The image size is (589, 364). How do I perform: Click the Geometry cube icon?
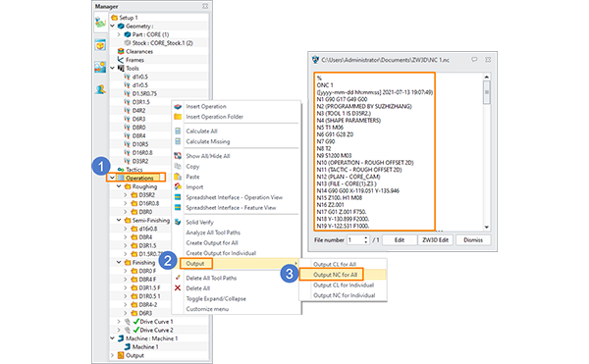(121, 26)
